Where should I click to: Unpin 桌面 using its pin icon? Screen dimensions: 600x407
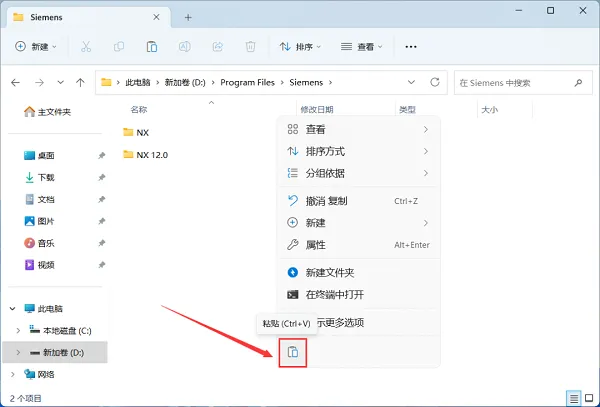pyautogui.click(x=101, y=155)
